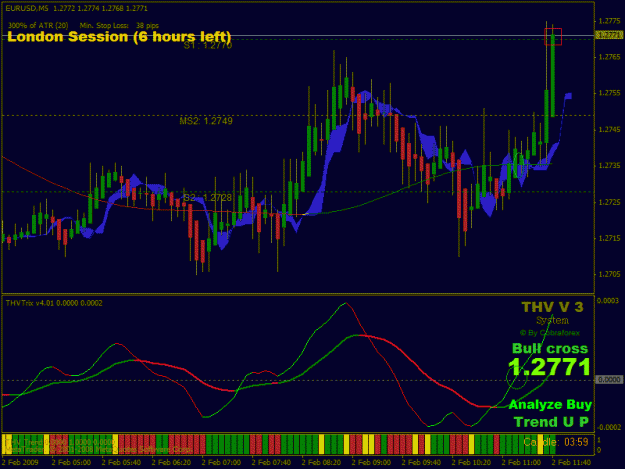Click the 'Min. Stop Loss: 38 pips' label

(x=119, y=26)
